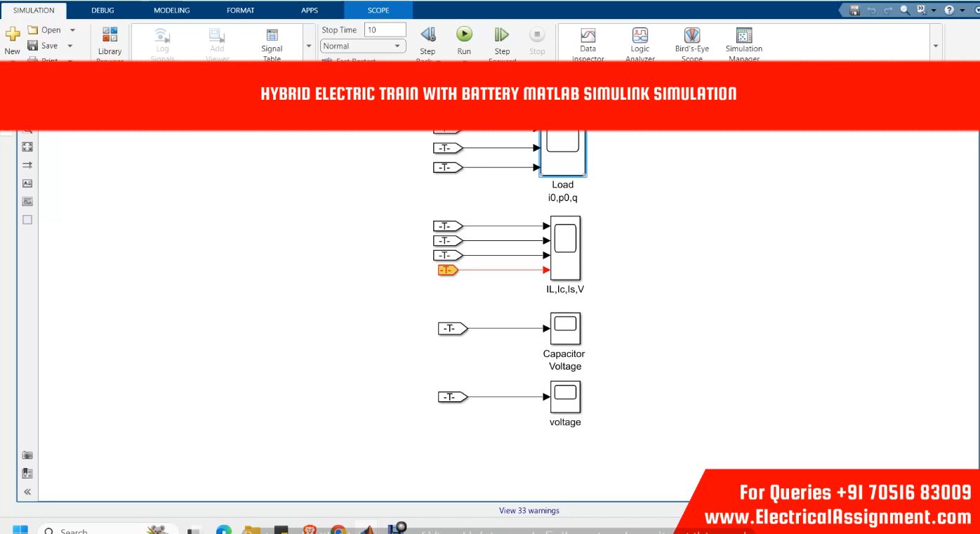Click the Signal Table icon

[272, 37]
